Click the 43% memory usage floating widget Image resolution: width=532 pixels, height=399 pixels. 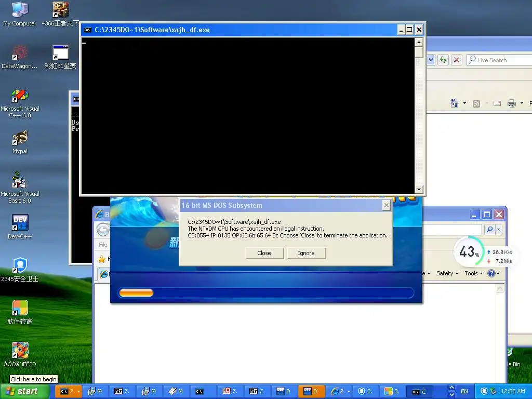(469, 252)
